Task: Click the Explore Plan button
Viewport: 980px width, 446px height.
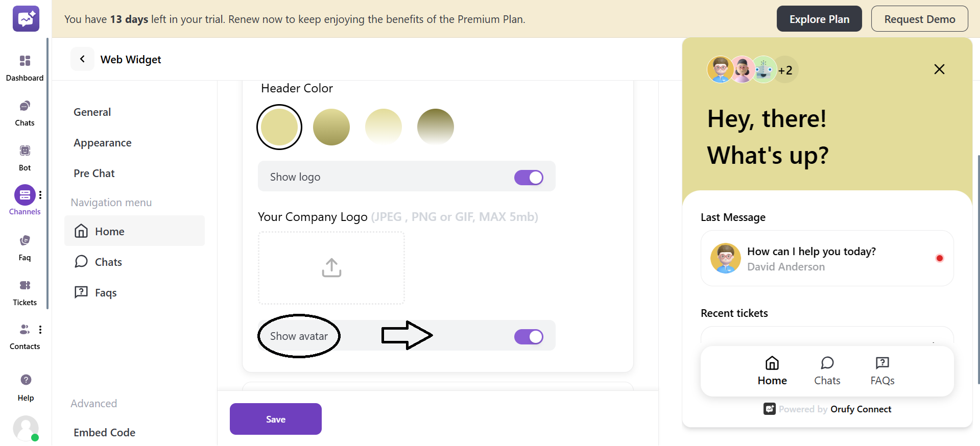Action: point(819,18)
